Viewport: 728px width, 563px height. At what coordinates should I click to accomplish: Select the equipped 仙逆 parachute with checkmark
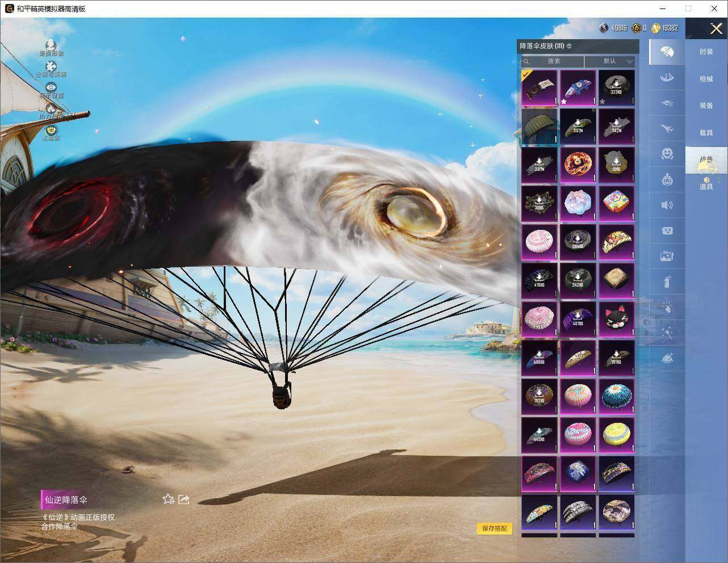[539, 87]
